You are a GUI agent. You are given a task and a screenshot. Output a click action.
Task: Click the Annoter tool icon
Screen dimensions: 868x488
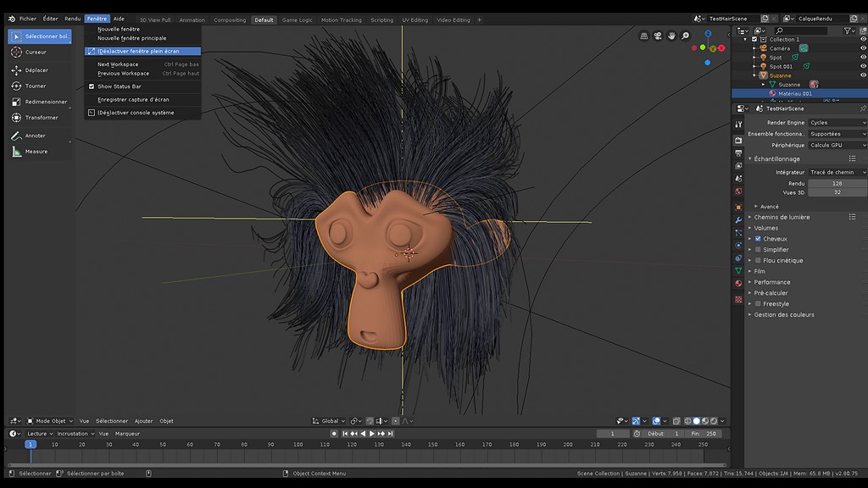point(17,136)
